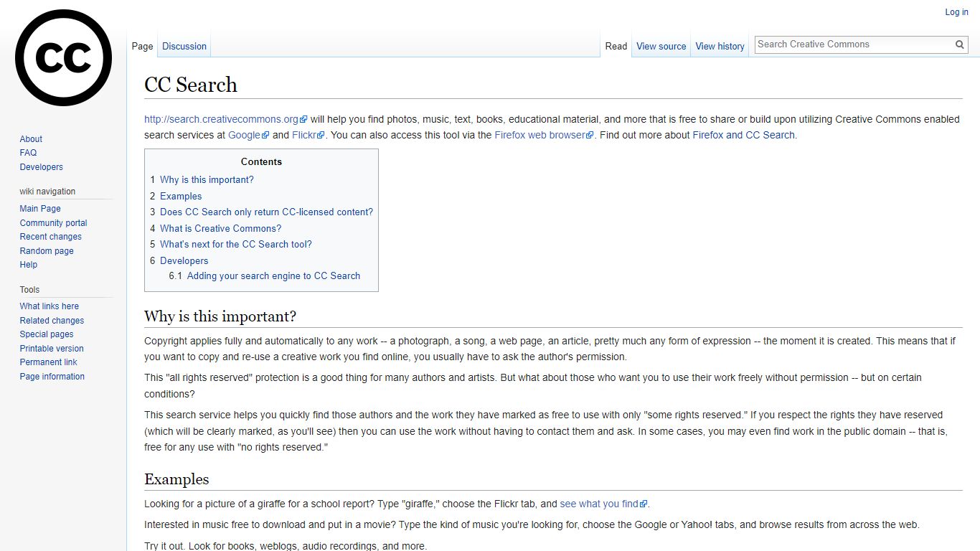Click the 'Tools' sidebar label

[x=29, y=290]
